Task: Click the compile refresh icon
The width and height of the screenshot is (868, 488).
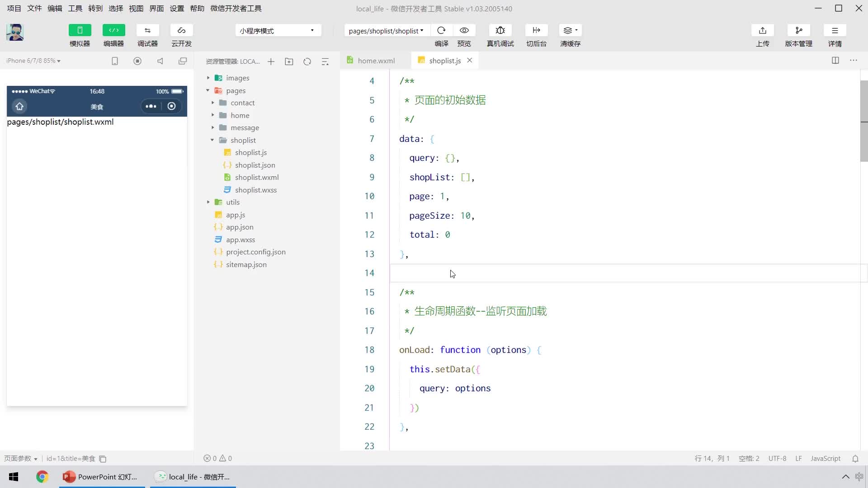Action: coord(441,30)
